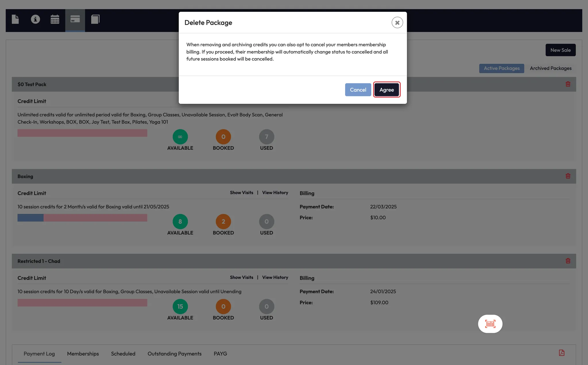Open the Memberships tab
Image resolution: width=588 pixels, height=365 pixels.
pos(83,354)
